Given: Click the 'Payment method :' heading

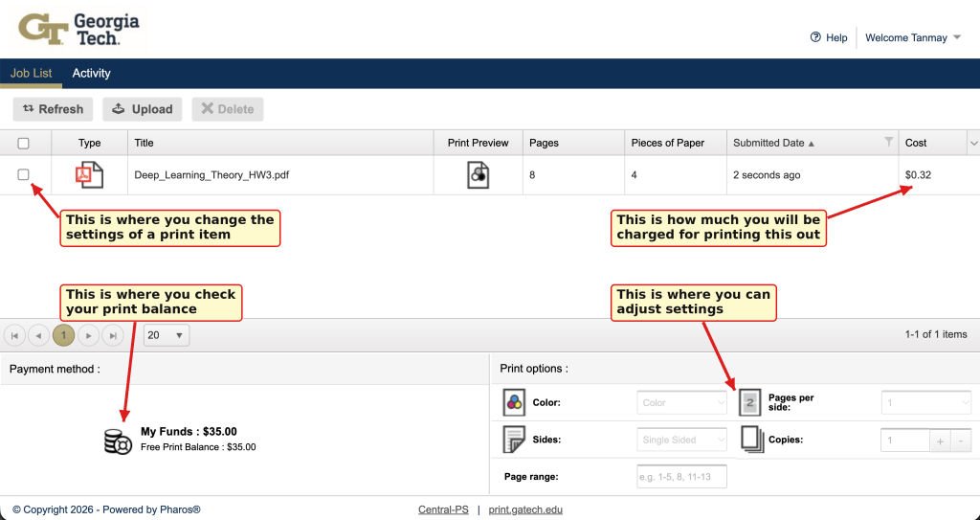Looking at the screenshot, I should tap(55, 370).
